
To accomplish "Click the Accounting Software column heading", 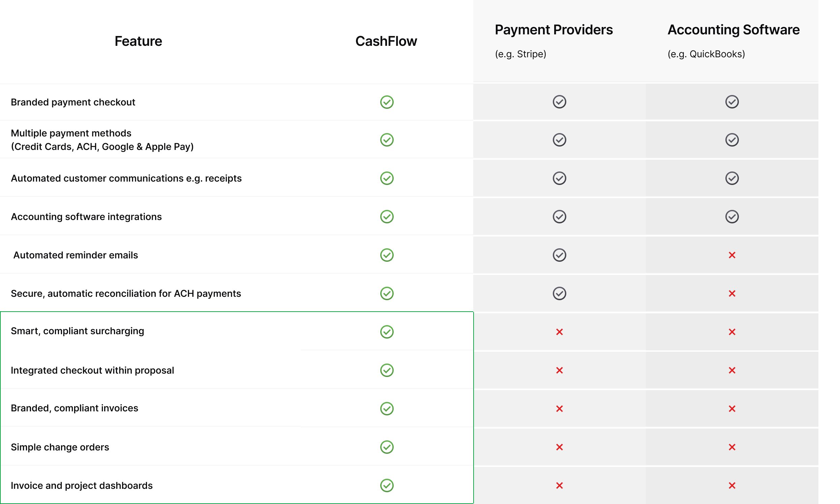I will (x=733, y=30).
